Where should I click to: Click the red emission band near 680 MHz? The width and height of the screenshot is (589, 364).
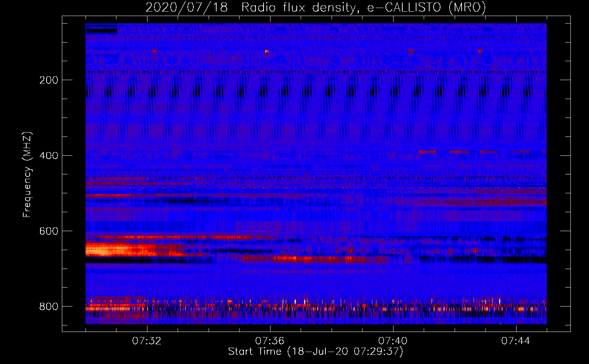(x=316, y=260)
